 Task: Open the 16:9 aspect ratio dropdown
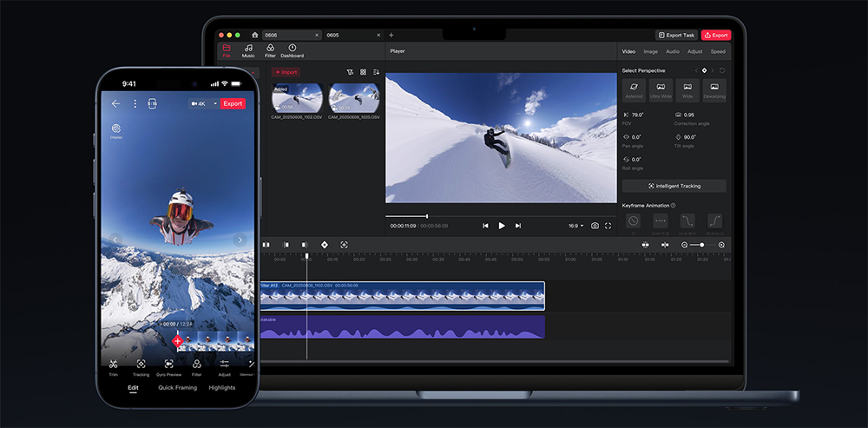575,226
